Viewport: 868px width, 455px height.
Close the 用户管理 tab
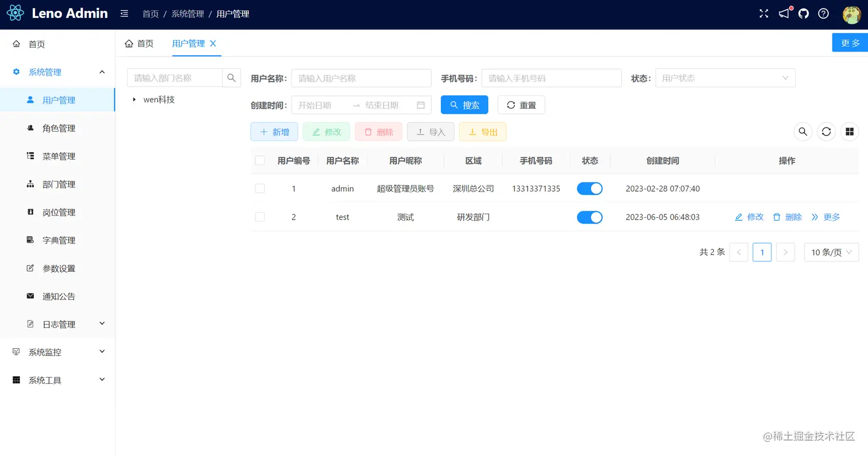point(213,43)
